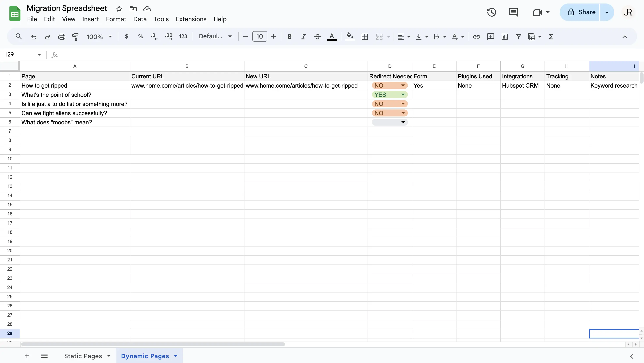Click the font size input field
The width and height of the screenshot is (644, 363).
click(x=260, y=37)
